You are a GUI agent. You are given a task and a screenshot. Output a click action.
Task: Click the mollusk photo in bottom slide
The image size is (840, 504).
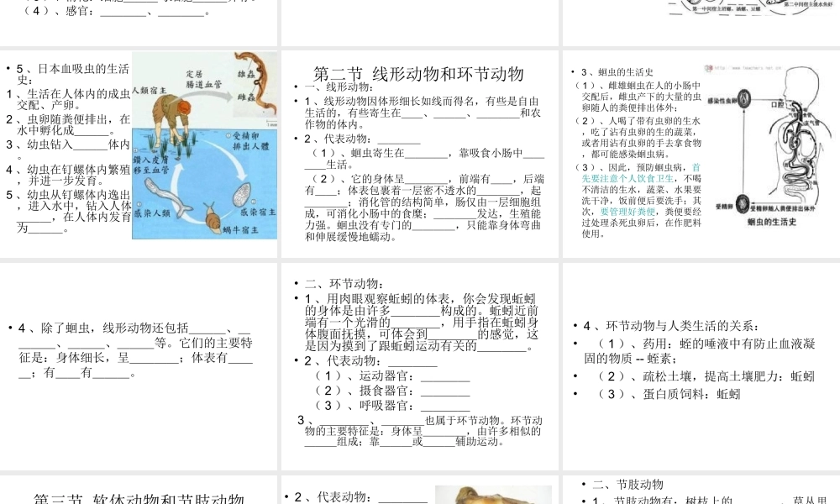point(493,495)
